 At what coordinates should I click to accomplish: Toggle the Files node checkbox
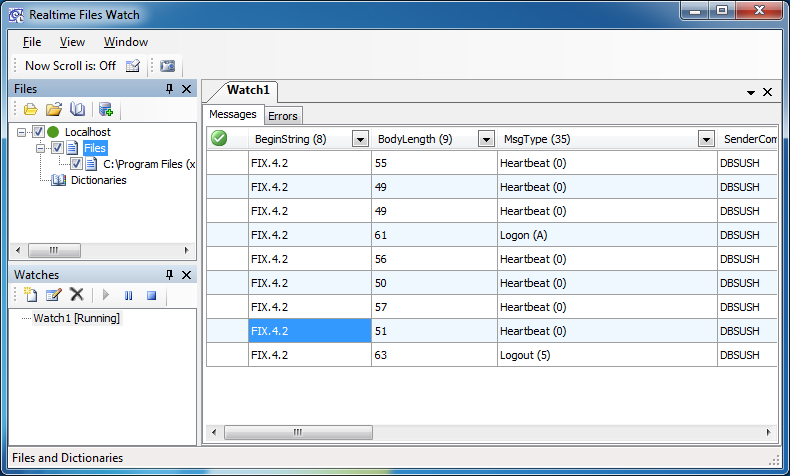point(58,148)
